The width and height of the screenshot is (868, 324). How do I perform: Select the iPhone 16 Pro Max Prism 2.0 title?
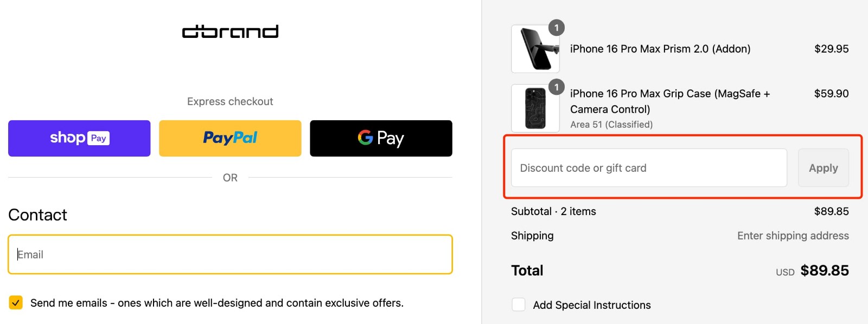660,48
